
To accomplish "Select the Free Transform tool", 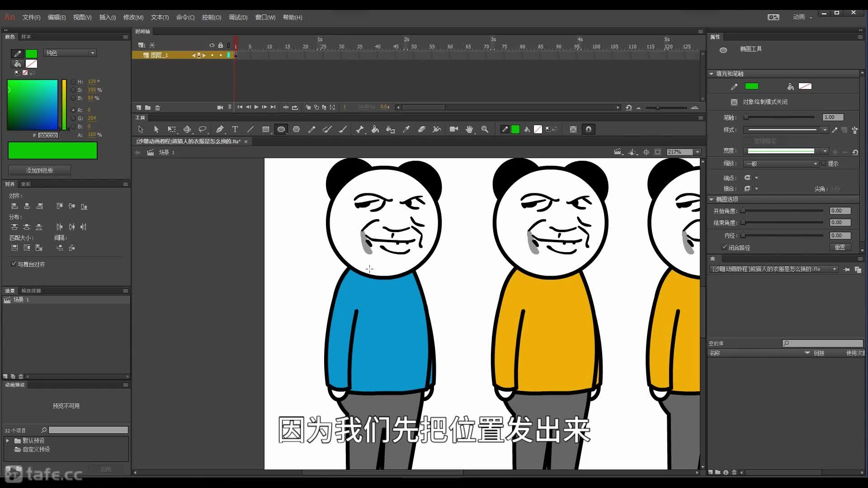I will pos(172,129).
